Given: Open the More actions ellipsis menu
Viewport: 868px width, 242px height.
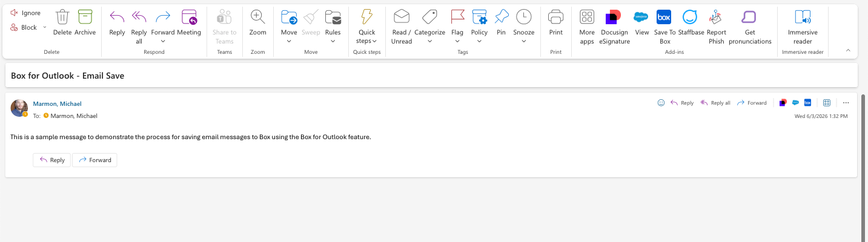Looking at the screenshot, I should pyautogui.click(x=846, y=103).
